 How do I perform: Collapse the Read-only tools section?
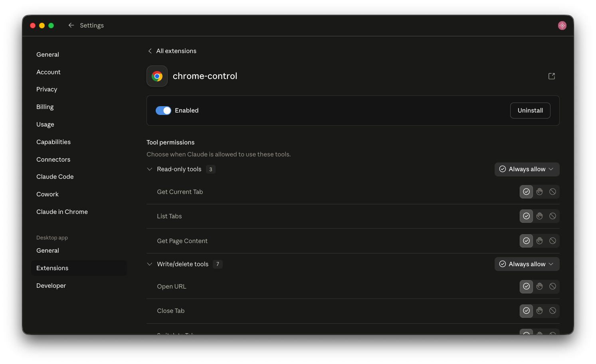click(x=150, y=169)
